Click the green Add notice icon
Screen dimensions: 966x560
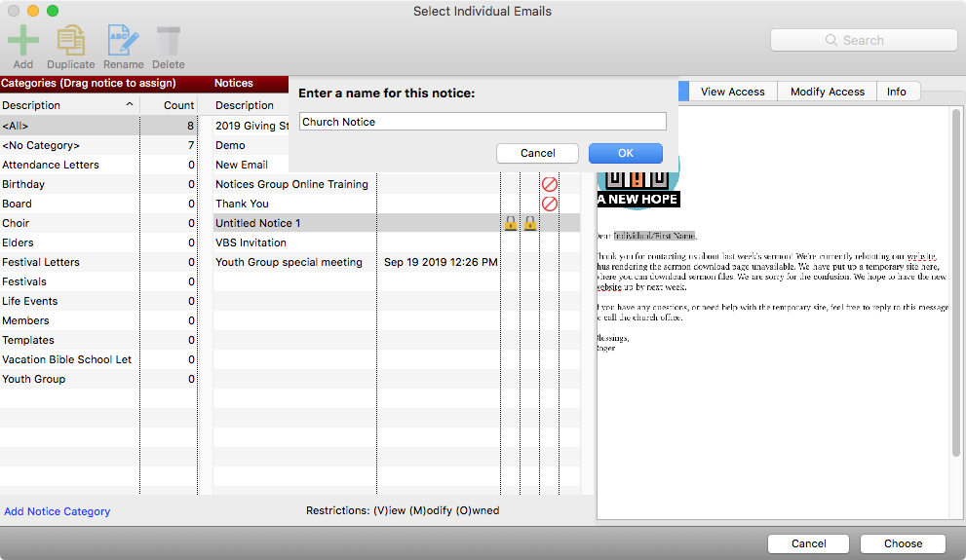tap(22, 42)
